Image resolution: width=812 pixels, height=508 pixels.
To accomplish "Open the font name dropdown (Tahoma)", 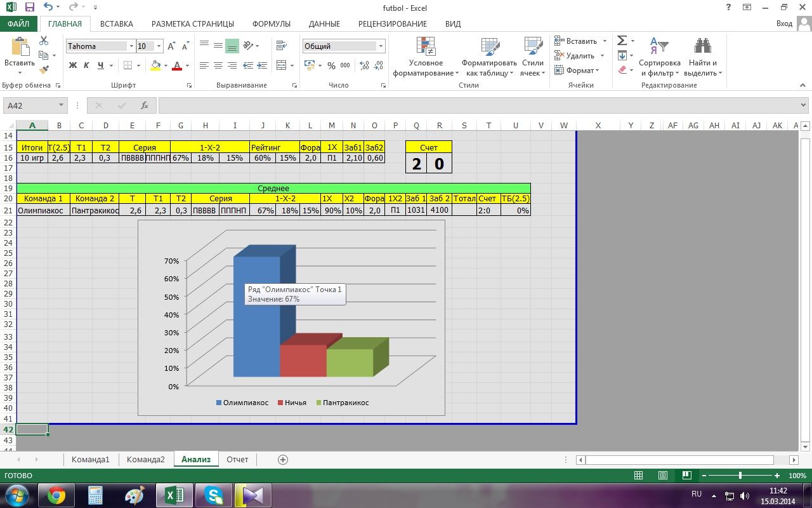I will pos(131,46).
